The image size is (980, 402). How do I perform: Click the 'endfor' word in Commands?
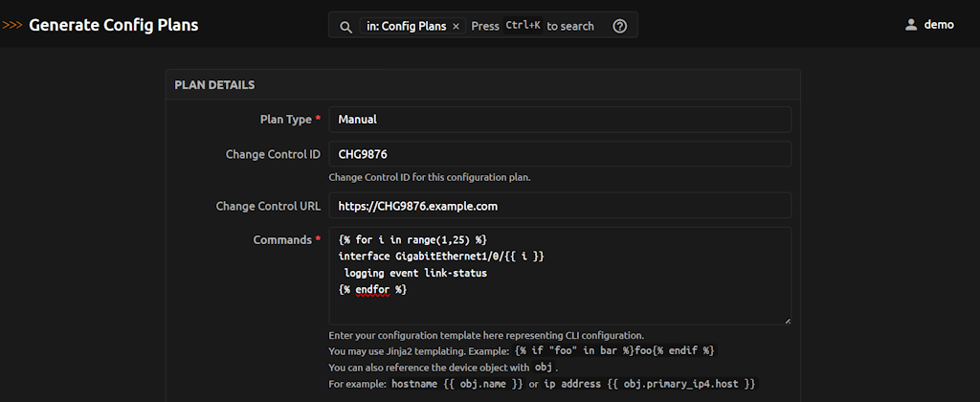coord(372,289)
